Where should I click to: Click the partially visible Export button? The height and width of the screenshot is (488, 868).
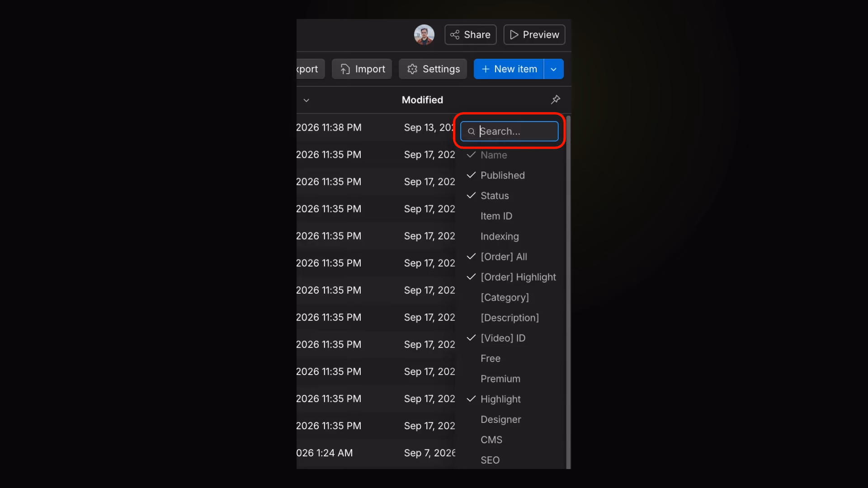[310, 69]
